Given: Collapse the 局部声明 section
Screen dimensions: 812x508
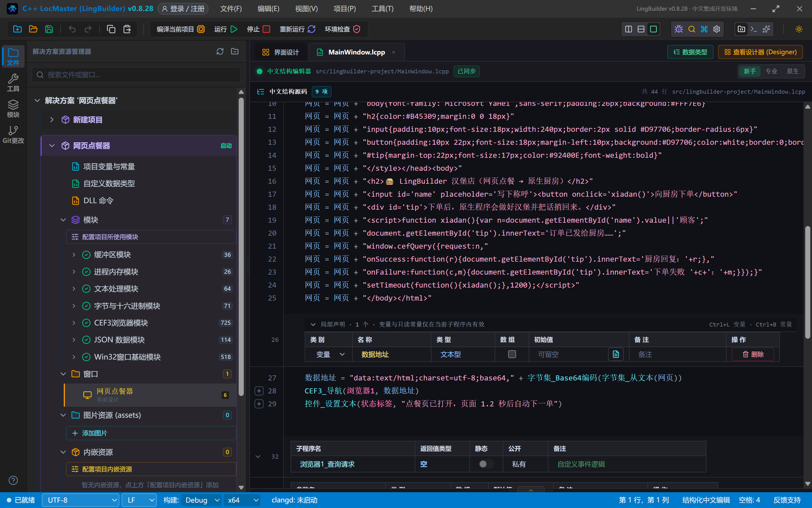Looking at the screenshot, I should [313, 324].
